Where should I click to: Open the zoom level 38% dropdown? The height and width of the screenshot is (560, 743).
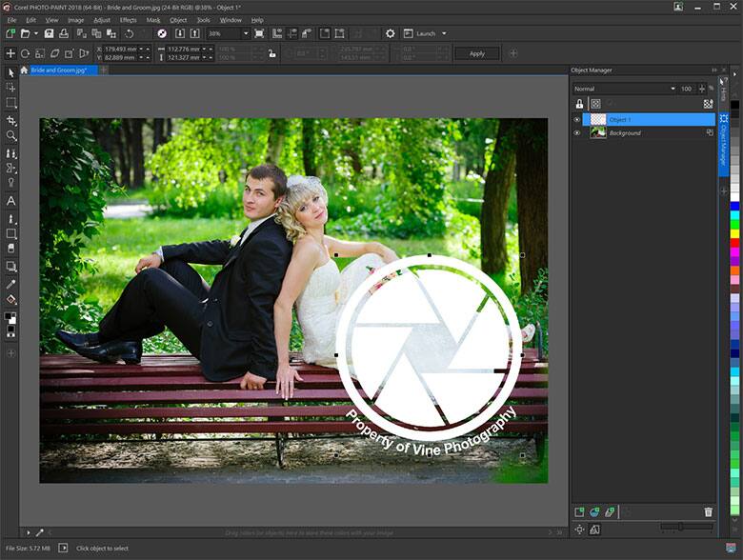(x=245, y=33)
